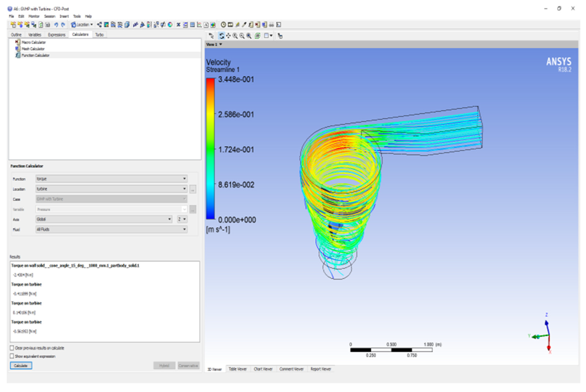
Task: Switch to the Expressions tab
Action: [57, 35]
